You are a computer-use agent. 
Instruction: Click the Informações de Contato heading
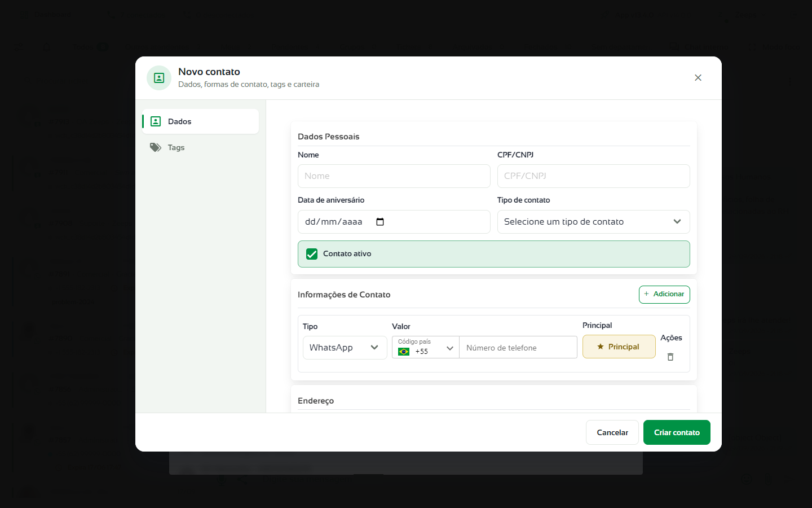click(344, 295)
